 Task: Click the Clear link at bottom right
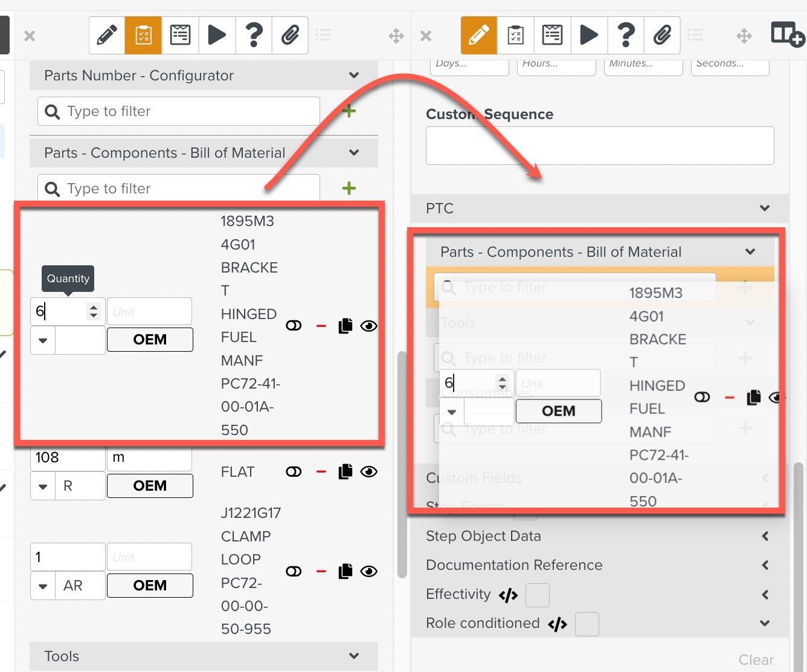coord(756,660)
